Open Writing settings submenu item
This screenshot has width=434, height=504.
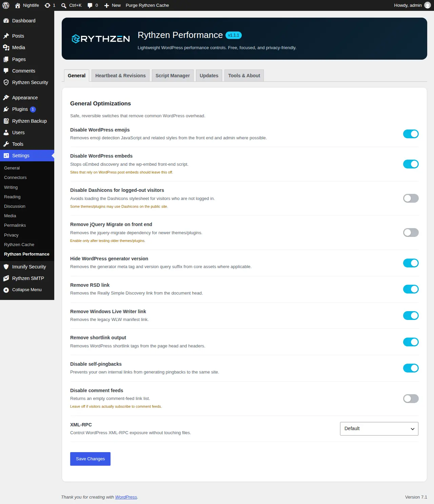(27, 187)
